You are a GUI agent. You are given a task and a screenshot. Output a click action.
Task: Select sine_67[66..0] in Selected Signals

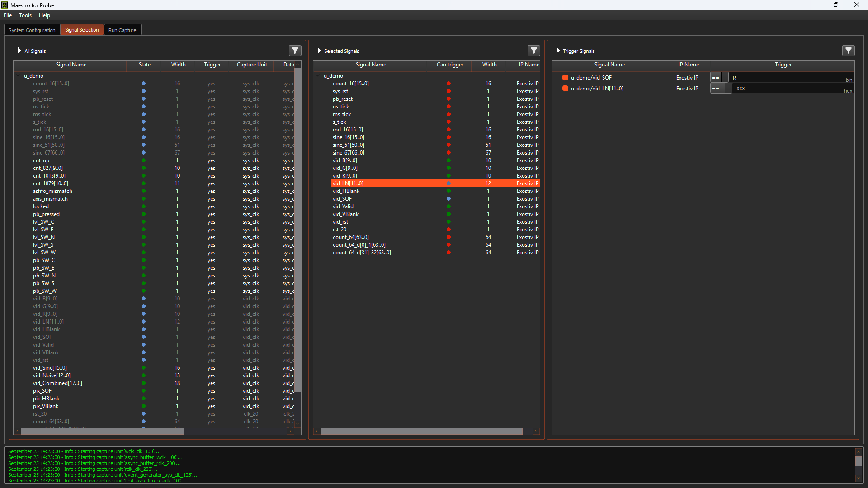pyautogui.click(x=349, y=153)
